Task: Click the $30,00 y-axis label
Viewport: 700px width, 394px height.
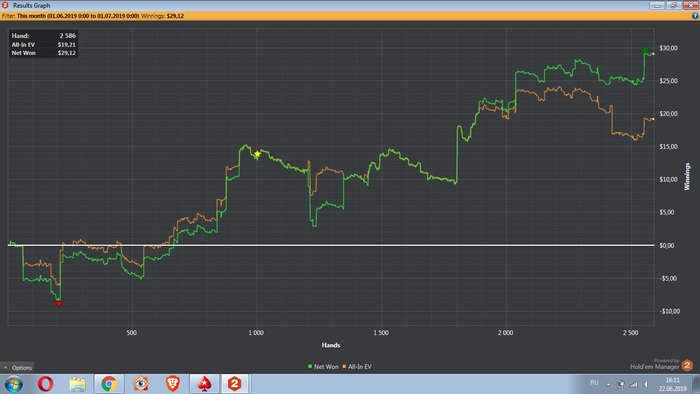Action: [x=668, y=48]
